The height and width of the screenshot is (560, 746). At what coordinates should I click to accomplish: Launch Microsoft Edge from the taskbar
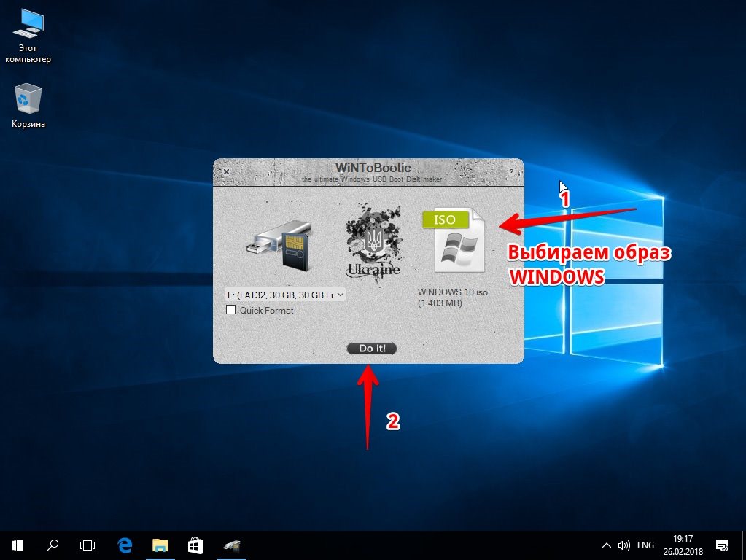pos(125,545)
